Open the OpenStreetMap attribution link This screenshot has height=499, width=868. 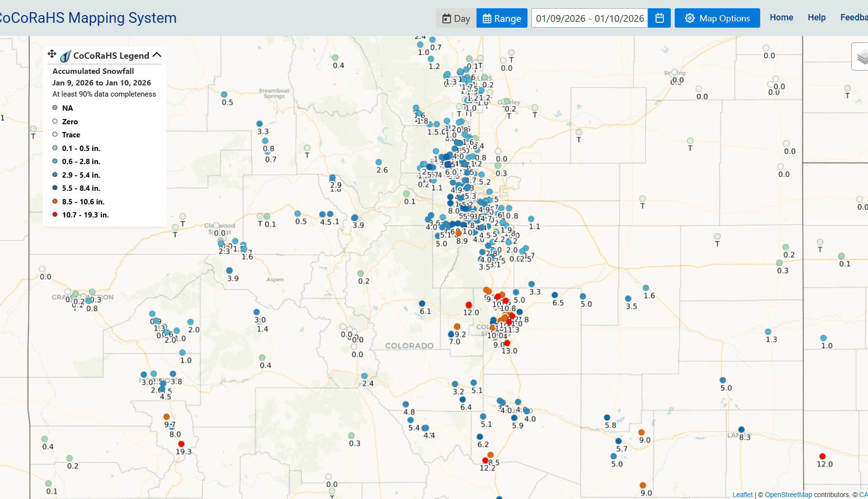tap(788, 495)
